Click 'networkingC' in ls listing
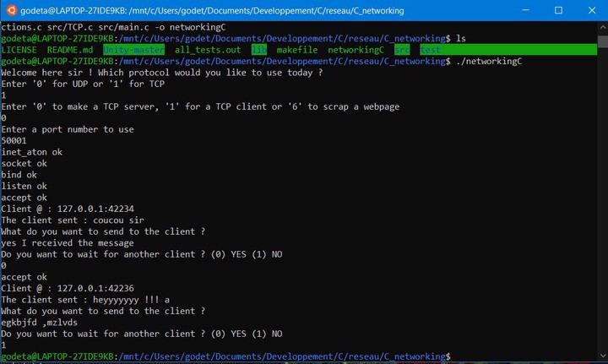The image size is (608, 364). [x=356, y=50]
